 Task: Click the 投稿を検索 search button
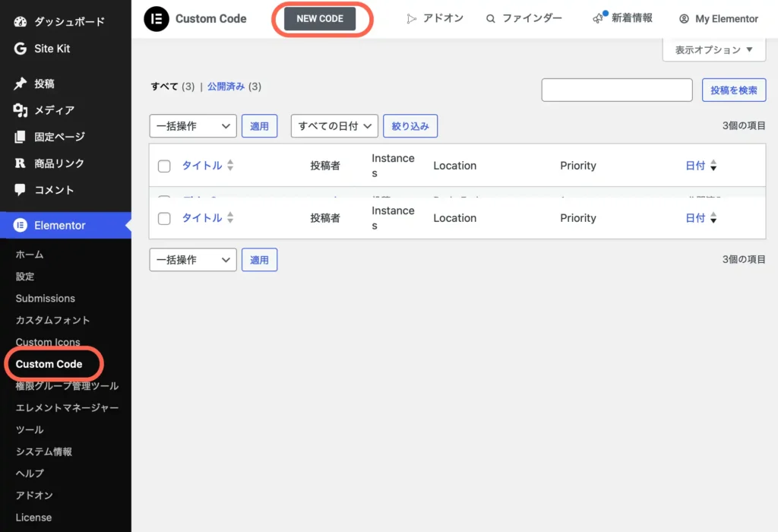[x=734, y=90]
